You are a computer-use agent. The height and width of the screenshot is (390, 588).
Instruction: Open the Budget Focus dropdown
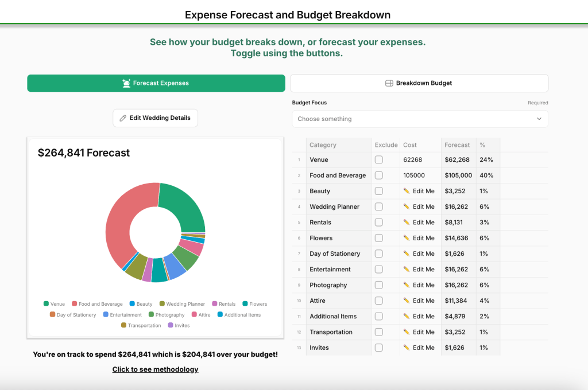[419, 119]
